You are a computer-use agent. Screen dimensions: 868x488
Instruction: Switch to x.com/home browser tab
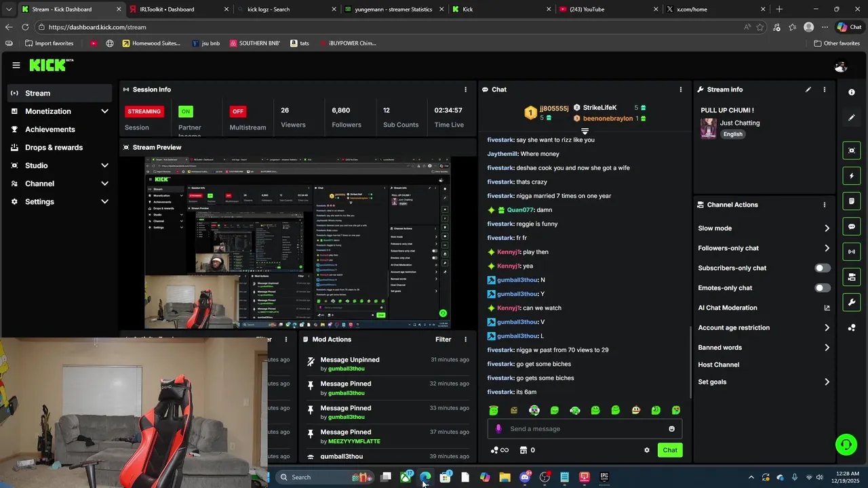click(x=715, y=9)
